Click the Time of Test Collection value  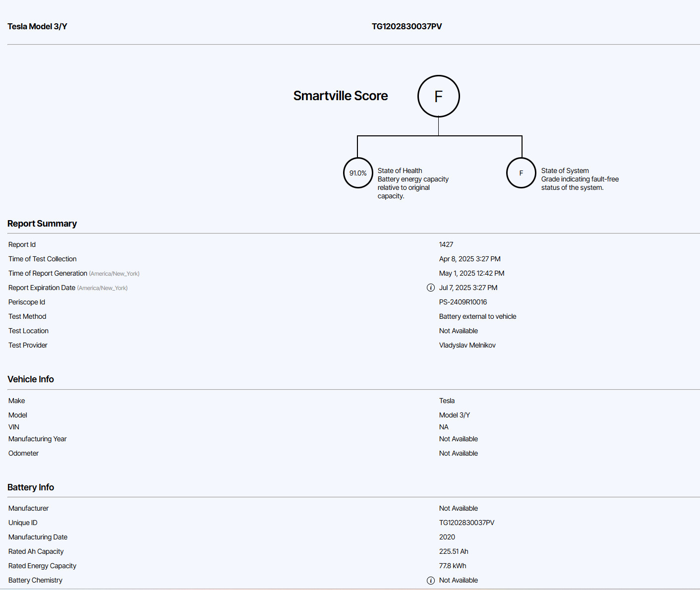point(469,259)
